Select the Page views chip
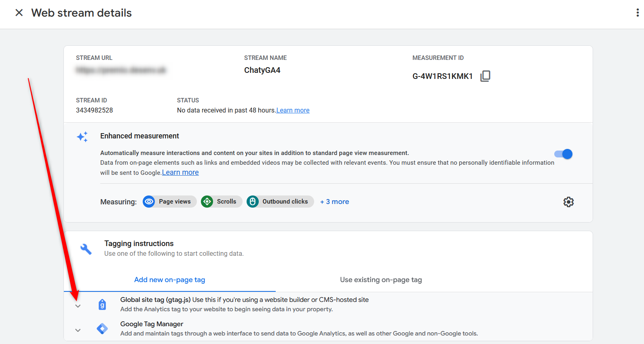 tap(170, 202)
